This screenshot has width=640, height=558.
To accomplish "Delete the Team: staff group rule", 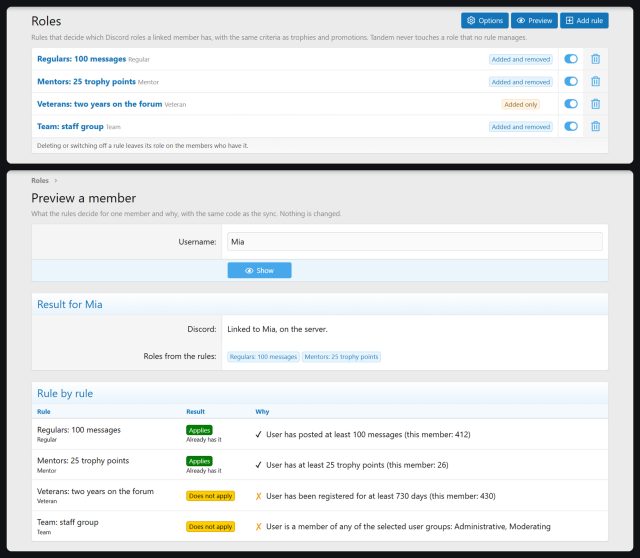I will pos(596,127).
